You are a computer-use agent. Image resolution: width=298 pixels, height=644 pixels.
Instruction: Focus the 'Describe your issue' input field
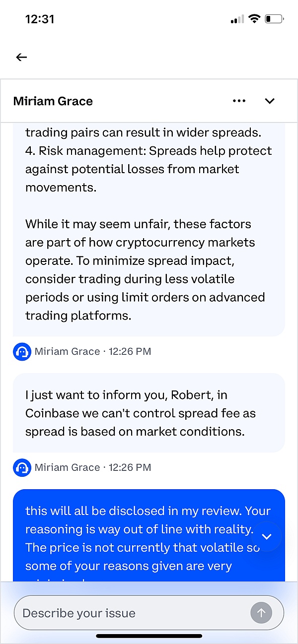(x=134, y=613)
